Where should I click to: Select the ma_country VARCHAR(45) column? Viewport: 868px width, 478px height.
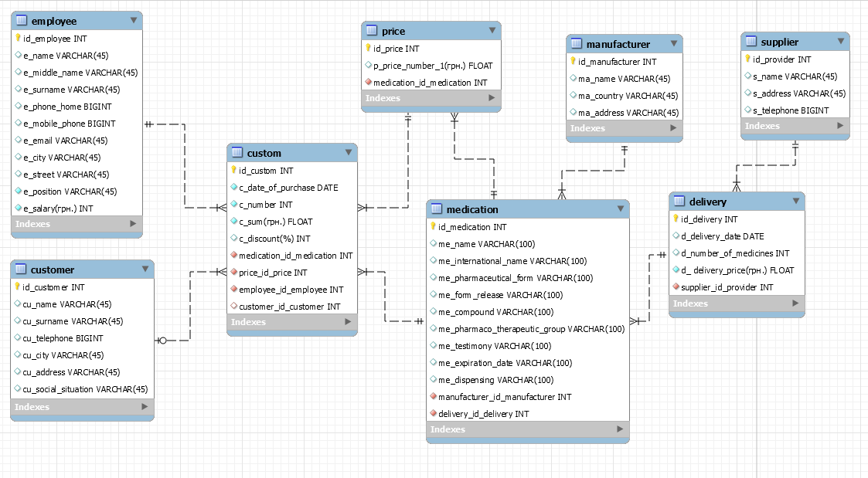(625, 96)
